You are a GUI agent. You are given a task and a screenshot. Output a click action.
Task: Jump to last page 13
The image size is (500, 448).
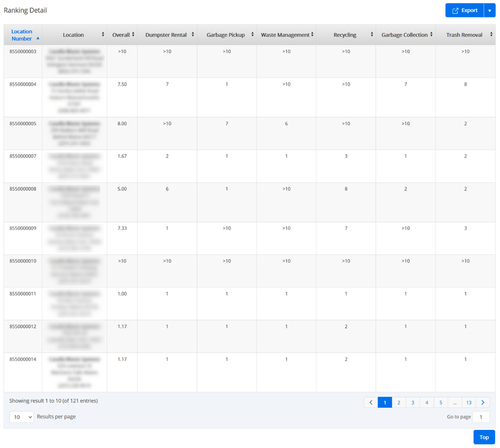pyautogui.click(x=469, y=403)
